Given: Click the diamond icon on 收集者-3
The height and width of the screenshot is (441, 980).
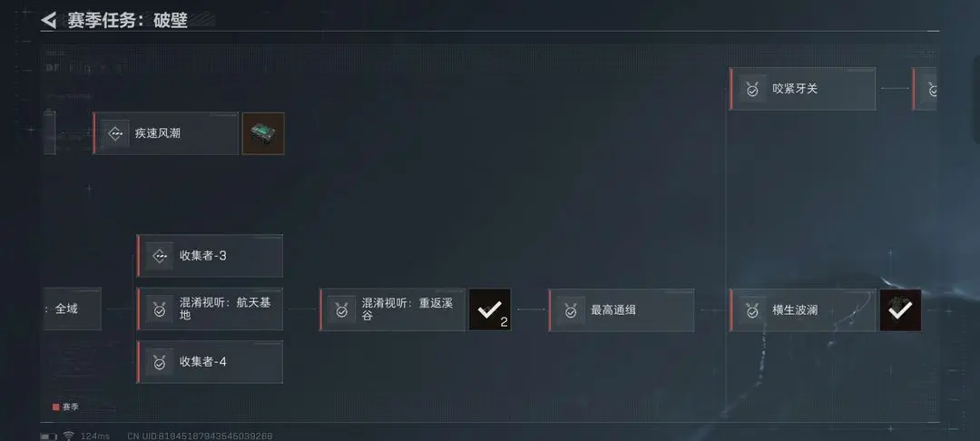Looking at the screenshot, I should pyautogui.click(x=160, y=256).
